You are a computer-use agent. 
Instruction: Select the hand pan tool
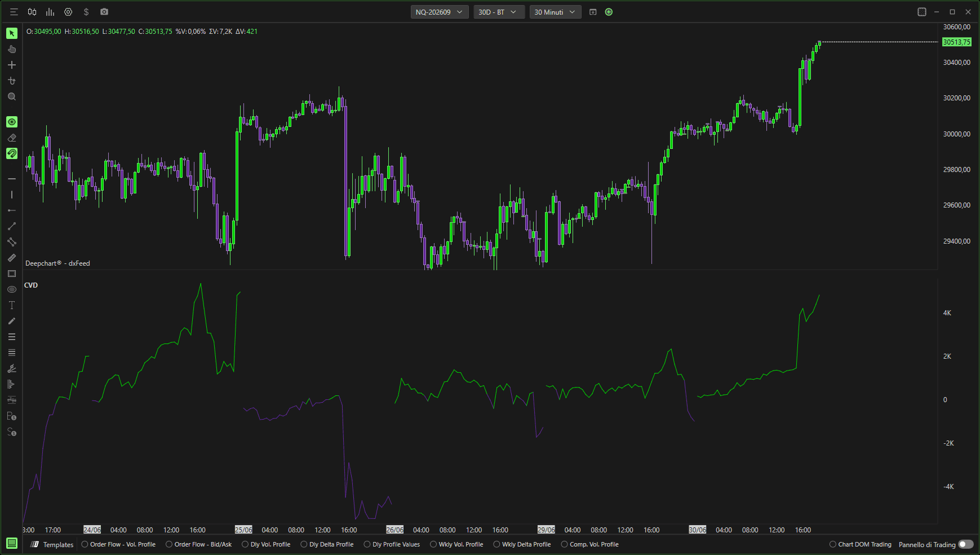[x=12, y=49]
